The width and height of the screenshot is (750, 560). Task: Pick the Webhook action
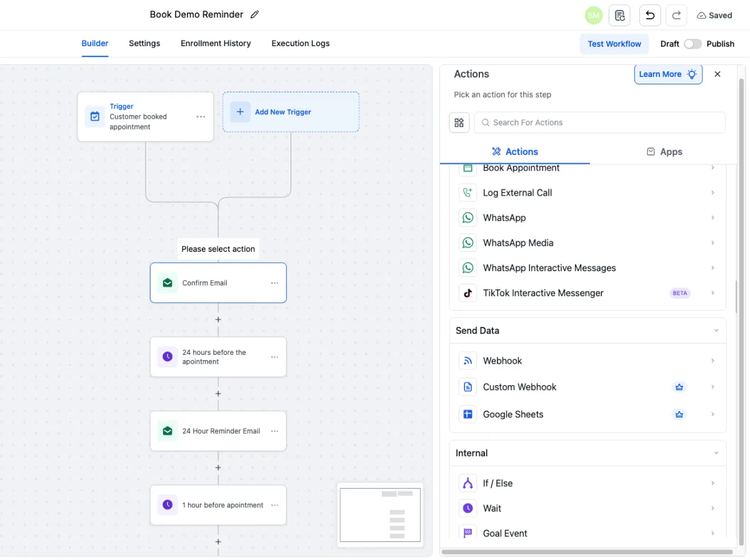tap(502, 361)
